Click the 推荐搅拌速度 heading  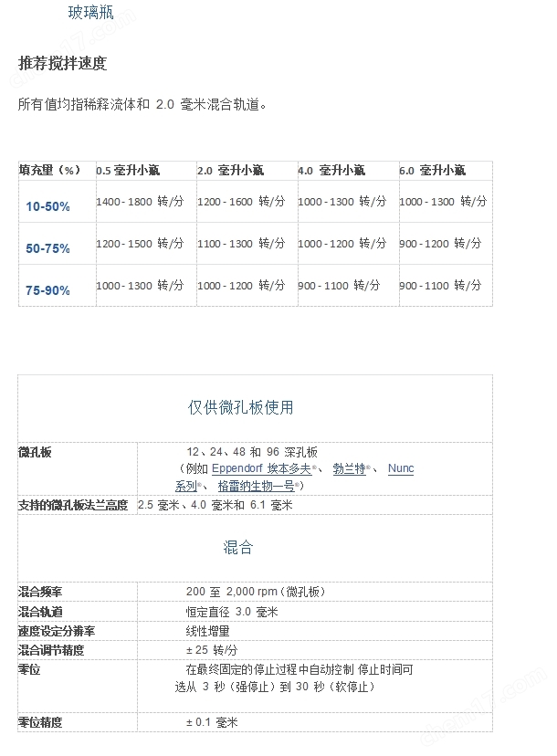click(62, 63)
